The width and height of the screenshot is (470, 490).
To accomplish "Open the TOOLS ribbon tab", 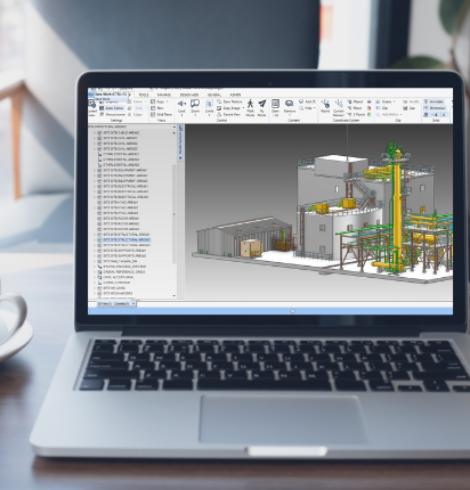I will [143, 95].
